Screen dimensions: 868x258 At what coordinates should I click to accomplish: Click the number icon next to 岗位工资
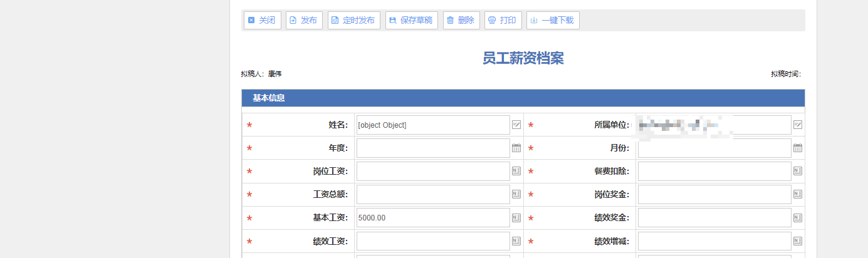516,171
